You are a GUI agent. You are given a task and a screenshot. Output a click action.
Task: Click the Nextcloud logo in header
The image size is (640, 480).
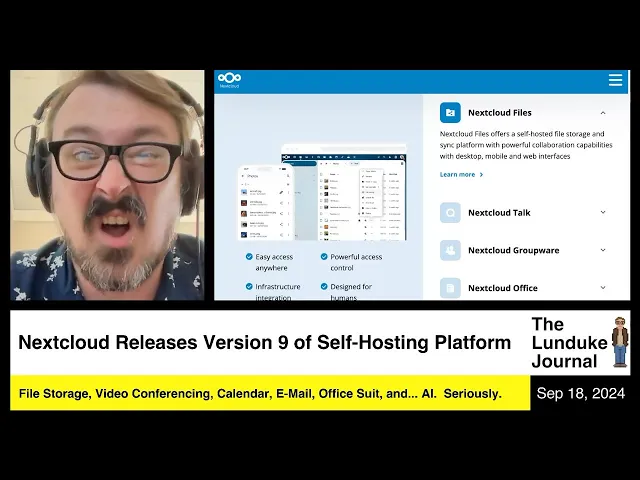229,80
